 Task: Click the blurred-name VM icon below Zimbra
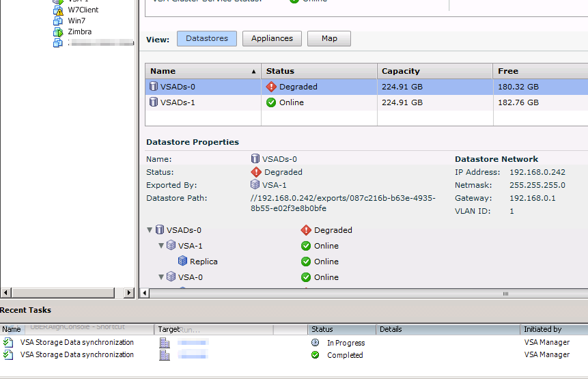coord(58,43)
